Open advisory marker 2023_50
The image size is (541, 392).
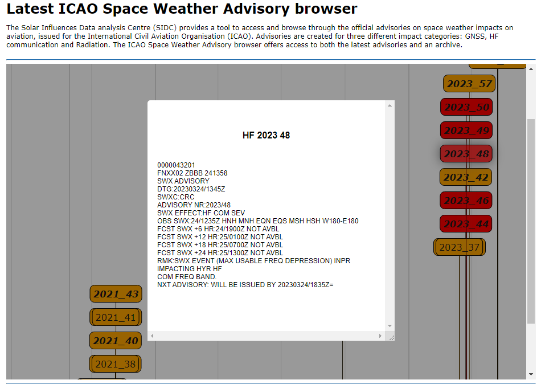point(466,107)
